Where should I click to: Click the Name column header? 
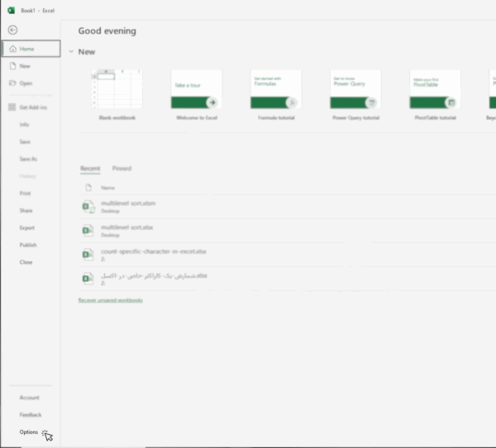point(107,188)
